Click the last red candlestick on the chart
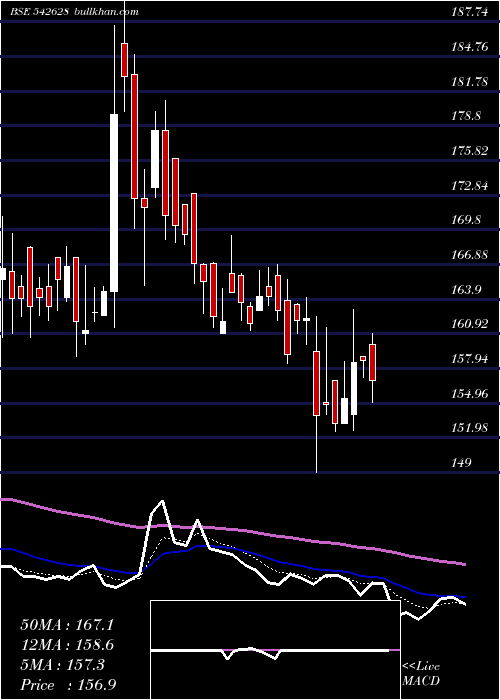Screen dimensions: 500x700 pos(372,362)
